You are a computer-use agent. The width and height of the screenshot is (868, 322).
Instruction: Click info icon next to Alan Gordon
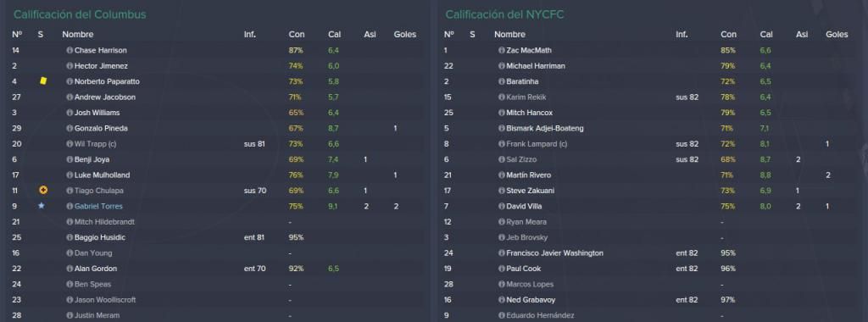(x=70, y=269)
